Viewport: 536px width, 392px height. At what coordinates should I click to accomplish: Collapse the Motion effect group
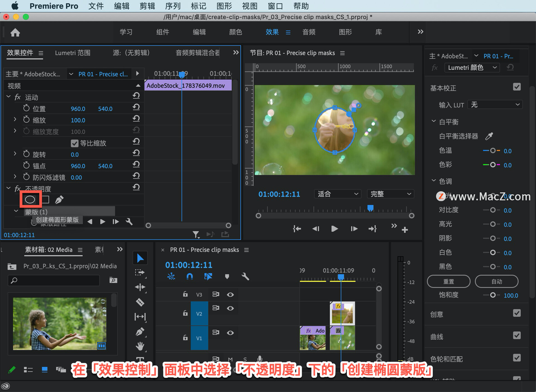pyautogui.click(x=8, y=97)
